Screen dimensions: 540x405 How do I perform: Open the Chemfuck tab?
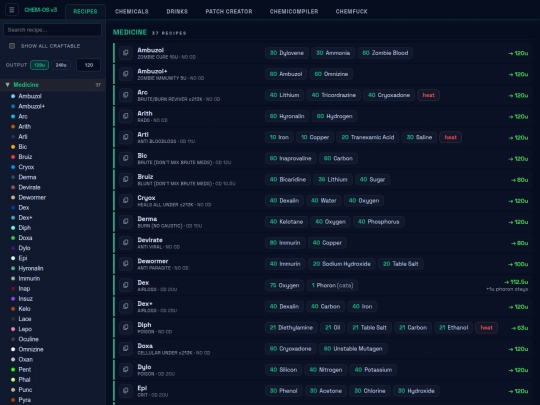[x=351, y=11]
